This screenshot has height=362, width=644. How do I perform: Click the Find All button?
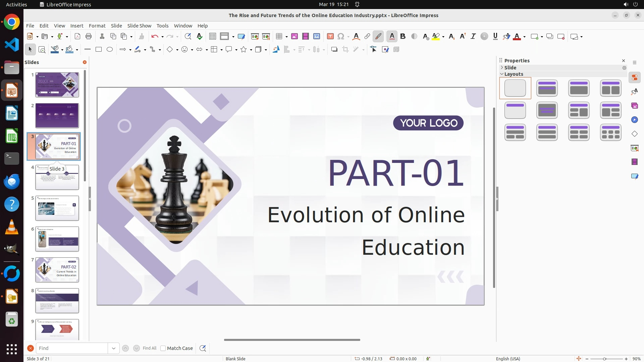pos(150,348)
